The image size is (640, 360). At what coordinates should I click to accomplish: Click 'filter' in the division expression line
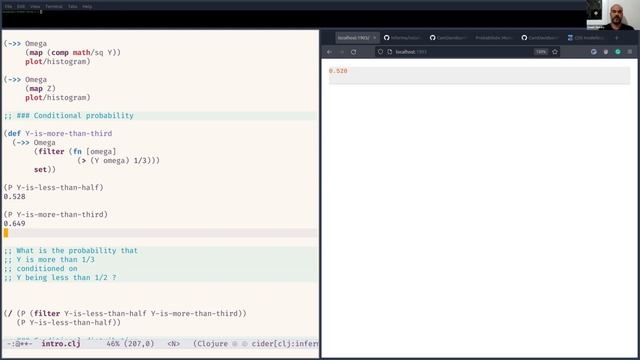47,313
